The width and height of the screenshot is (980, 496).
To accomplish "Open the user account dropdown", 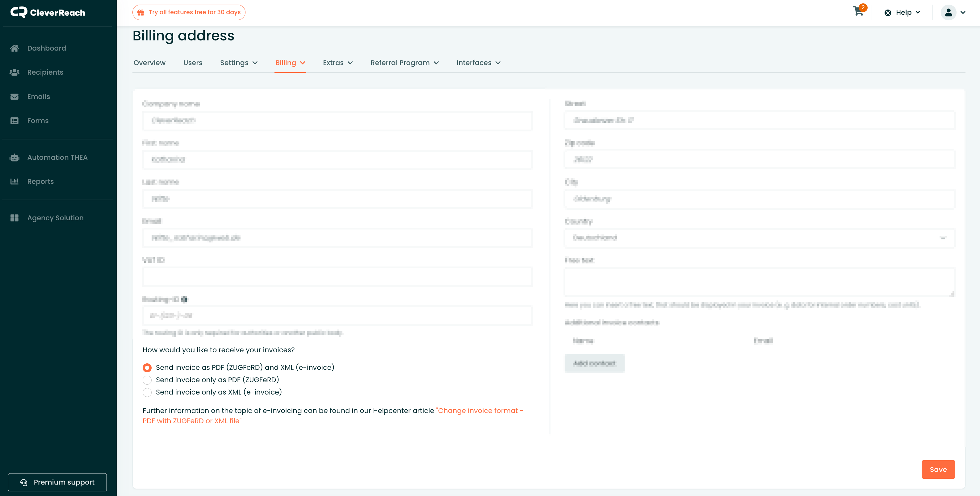I will coord(954,13).
